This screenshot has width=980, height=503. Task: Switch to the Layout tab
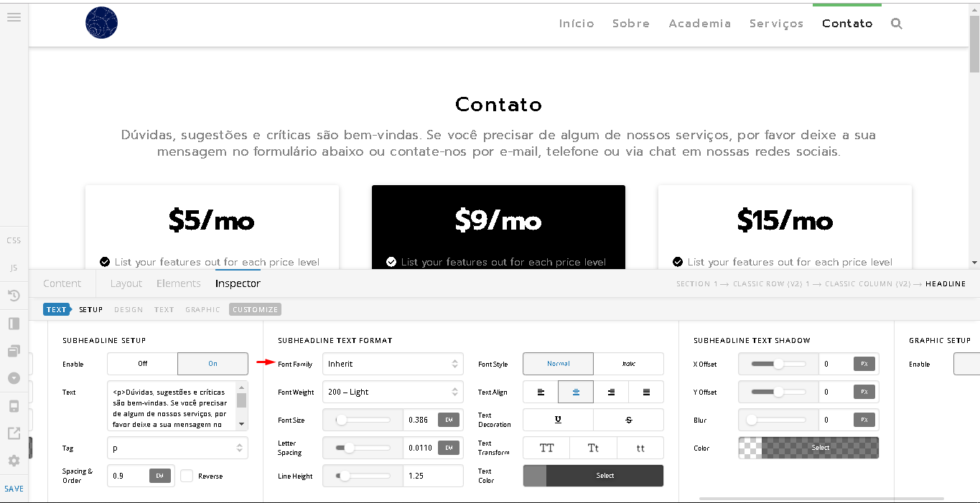pyautogui.click(x=126, y=283)
